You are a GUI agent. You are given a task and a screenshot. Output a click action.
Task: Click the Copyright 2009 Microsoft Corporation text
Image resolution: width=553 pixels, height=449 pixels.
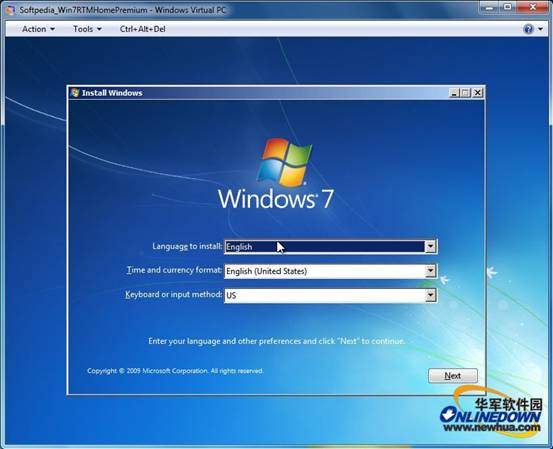pyautogui.click(x=175, y=371)
